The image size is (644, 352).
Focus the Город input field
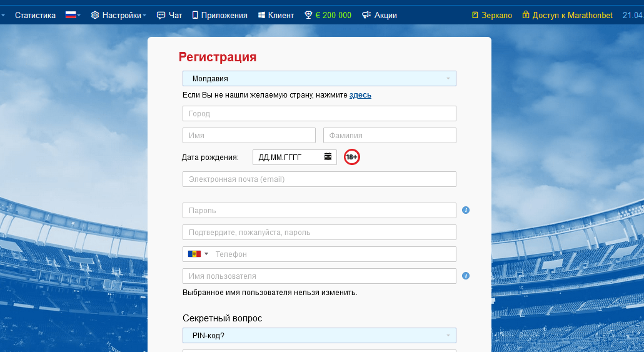(319, 113)
